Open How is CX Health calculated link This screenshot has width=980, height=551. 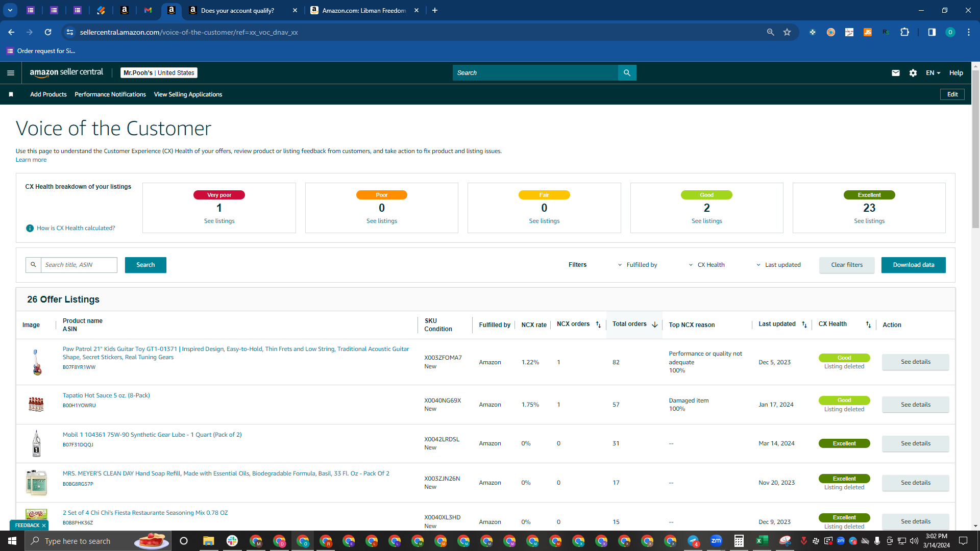(76, 228)
